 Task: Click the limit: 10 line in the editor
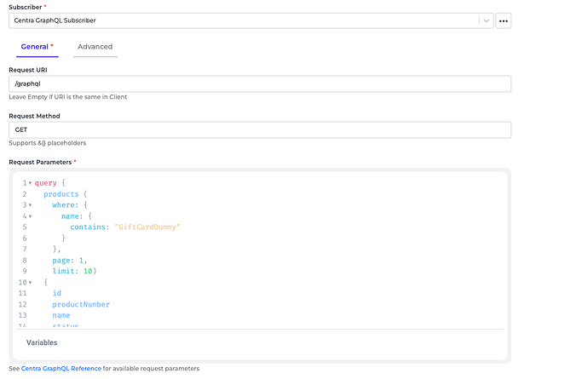(75, 271)
